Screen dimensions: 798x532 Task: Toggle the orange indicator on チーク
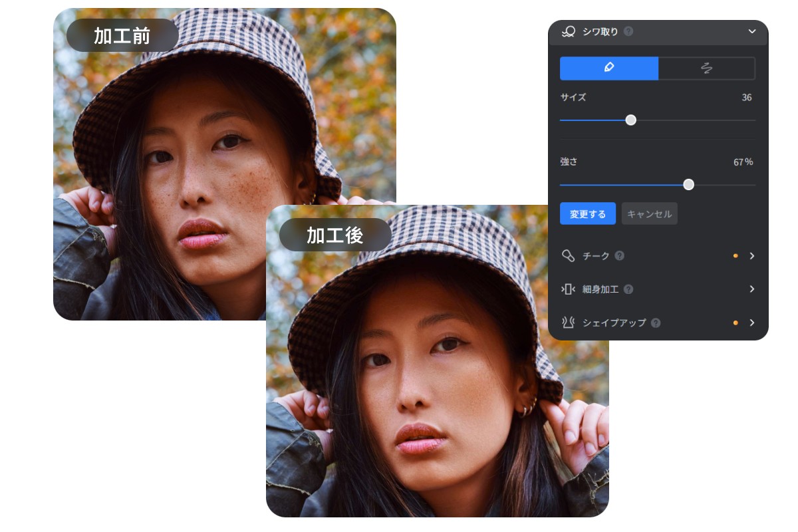(735, 256)
